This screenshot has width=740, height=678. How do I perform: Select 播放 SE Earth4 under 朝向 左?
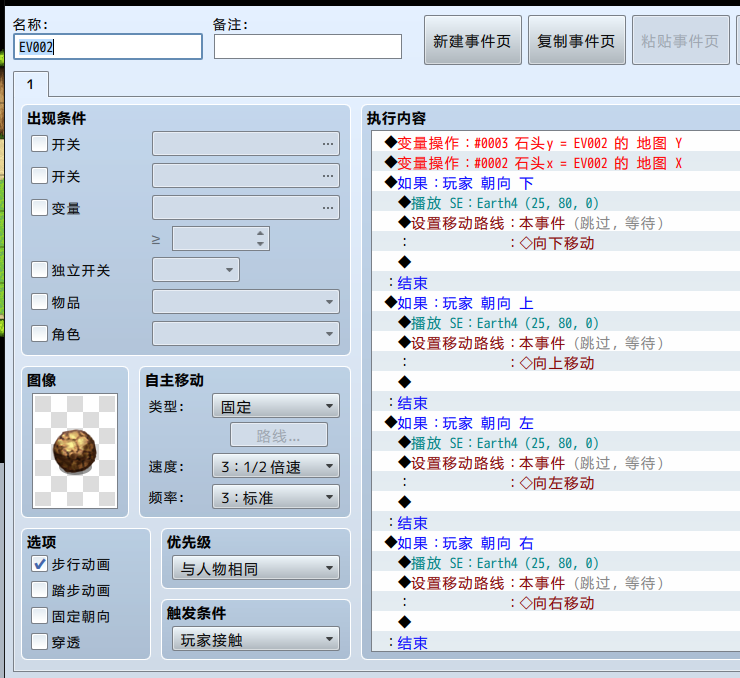(555, 443)
